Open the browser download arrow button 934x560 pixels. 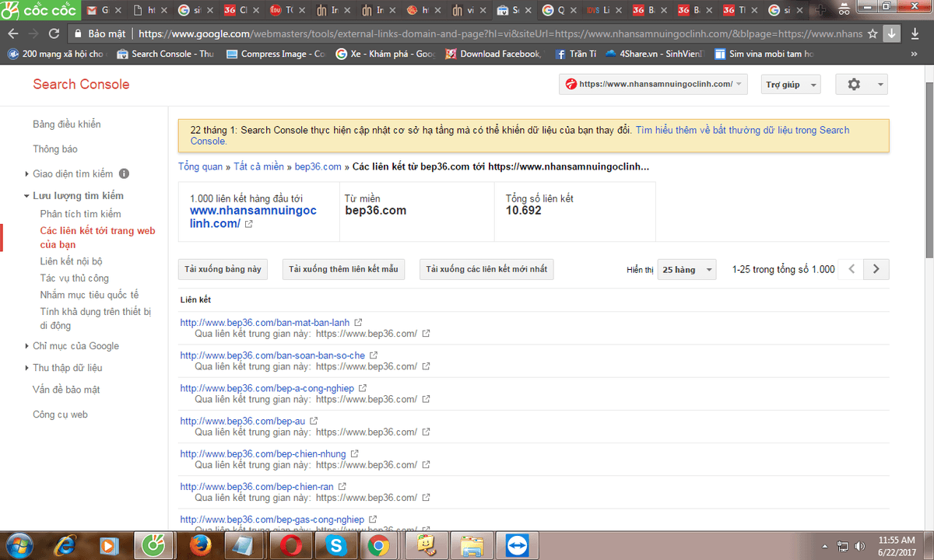point(892,34)
